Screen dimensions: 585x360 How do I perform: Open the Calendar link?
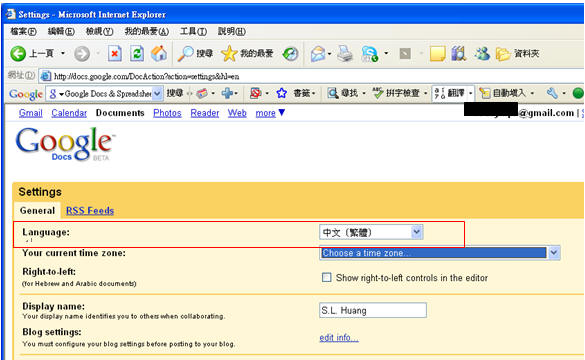tap(69, 113)
